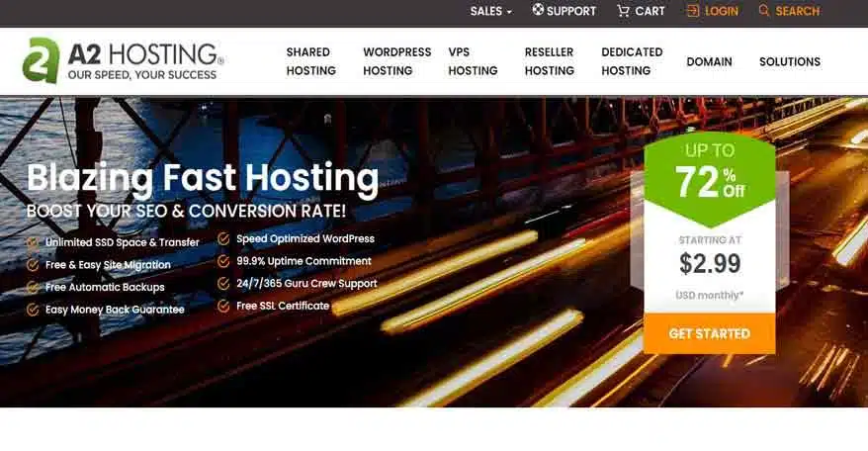868x451 pixels.
Task: Click the Starting At label
Action: [x=710, y=240]
